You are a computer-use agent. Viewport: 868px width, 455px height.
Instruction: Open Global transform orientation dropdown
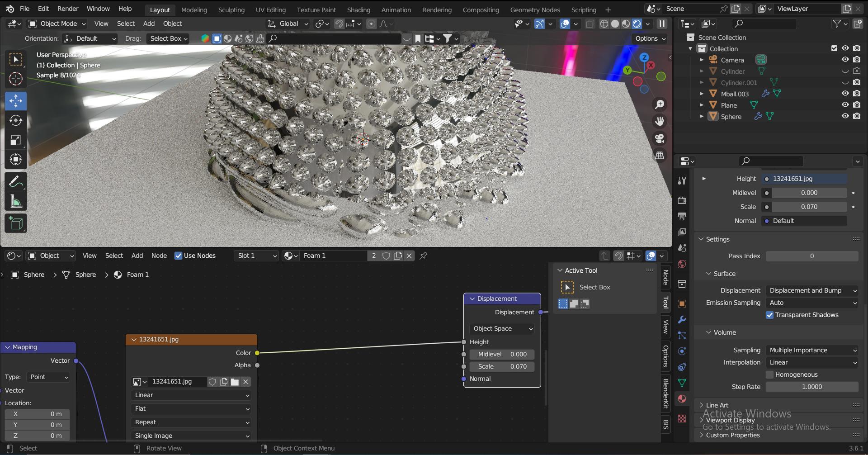pyautogui.click(x=288, y=24)
